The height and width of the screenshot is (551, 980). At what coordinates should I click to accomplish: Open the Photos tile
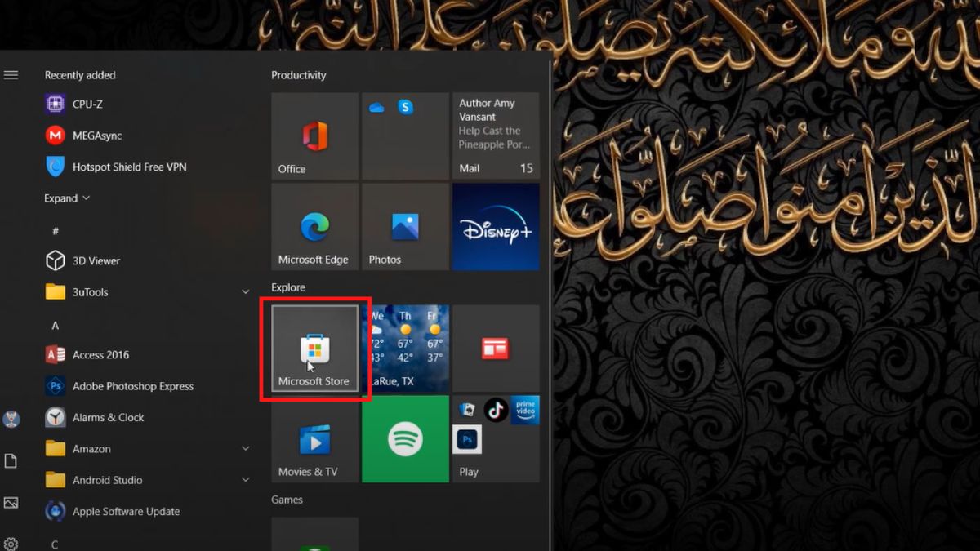pyautogui.click(x=405, y=226)
